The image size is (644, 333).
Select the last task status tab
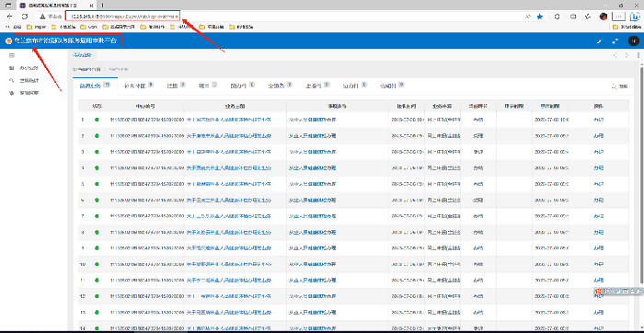click(392, 86)
